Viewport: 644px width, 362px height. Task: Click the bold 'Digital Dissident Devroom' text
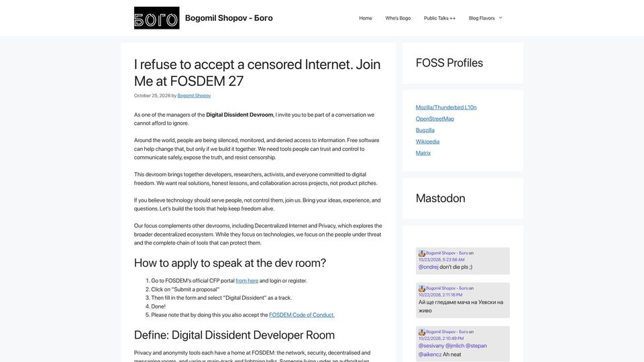tap(239, 115)
